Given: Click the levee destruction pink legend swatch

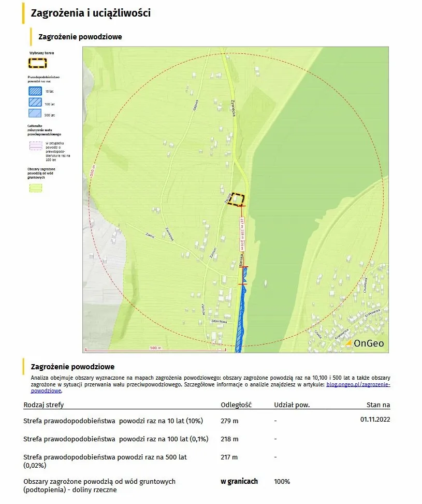Looking at the screenshot, I should (x=36, y=146).
